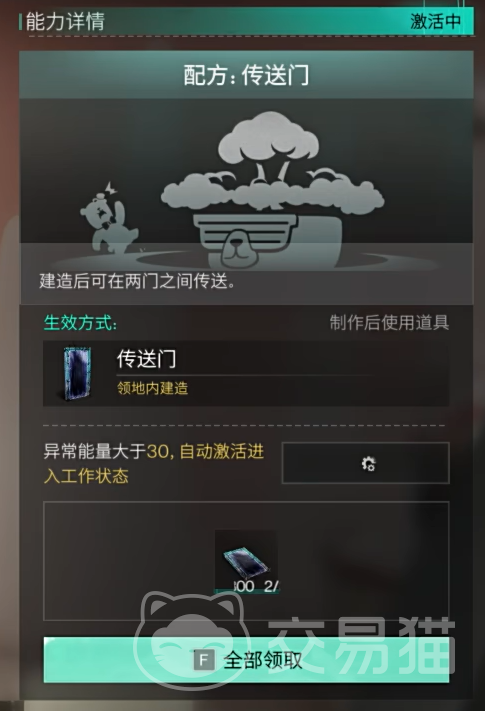Click the description 建造后可在两门之间传送
This screenshot has width=485, height=711.
pyautogui.click(x=137, y=281)
